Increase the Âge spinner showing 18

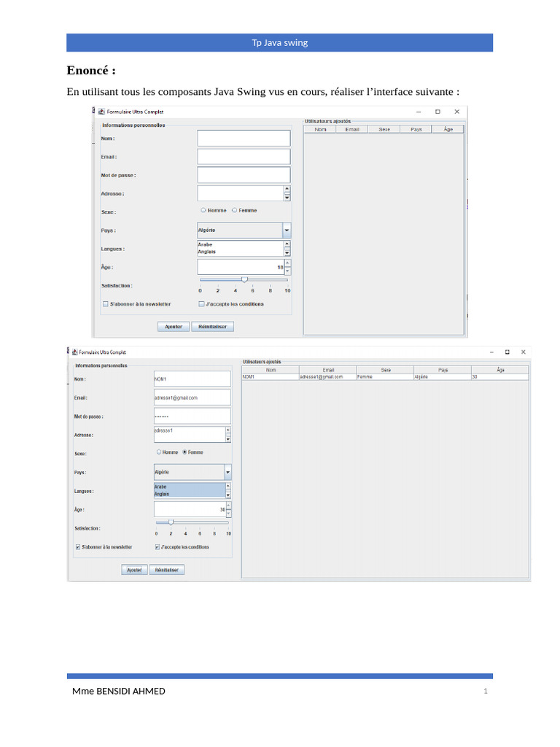point(287,263)
